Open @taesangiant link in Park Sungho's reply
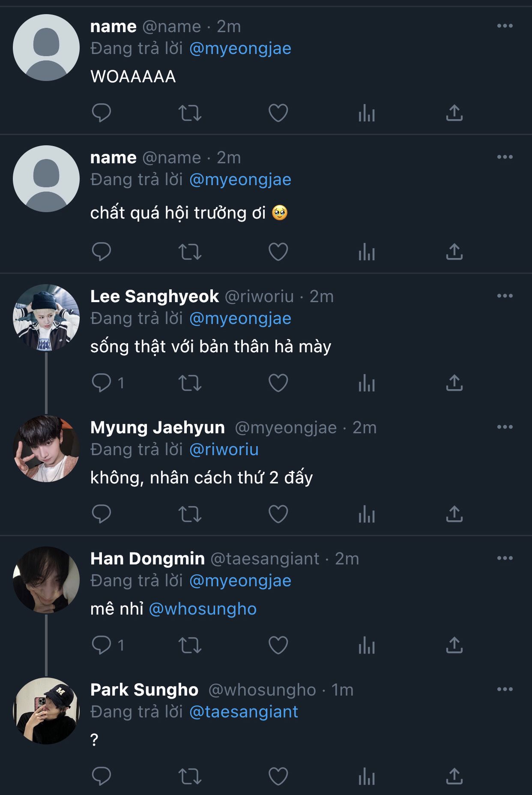Image resolution: width=532 pixels, height=795 pixels. pos(243,712)
